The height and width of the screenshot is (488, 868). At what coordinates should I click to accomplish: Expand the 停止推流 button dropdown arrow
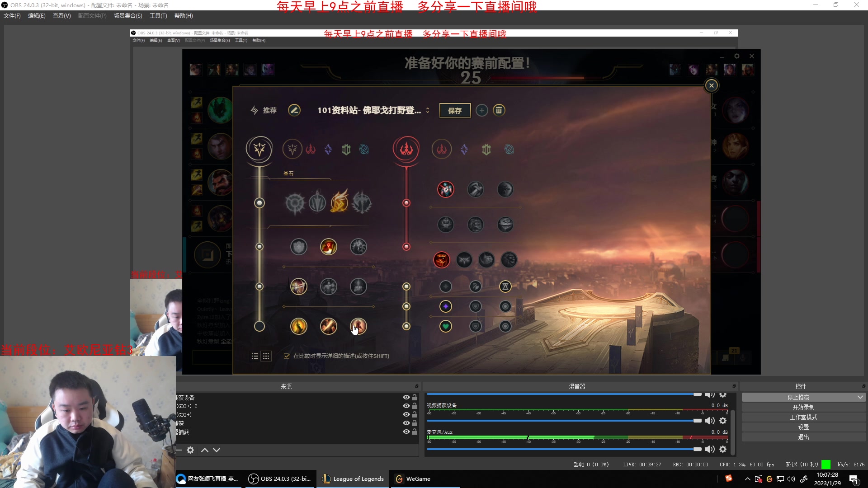point(860,397)
